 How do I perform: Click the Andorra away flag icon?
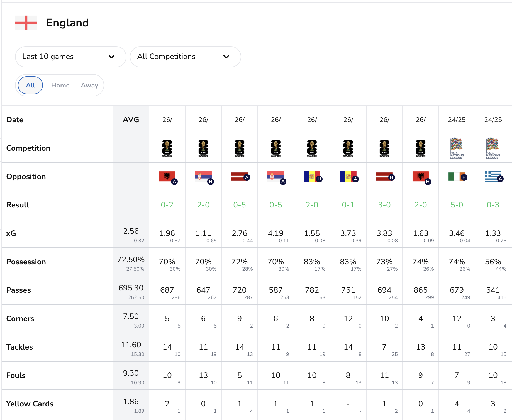click(348, 177)
